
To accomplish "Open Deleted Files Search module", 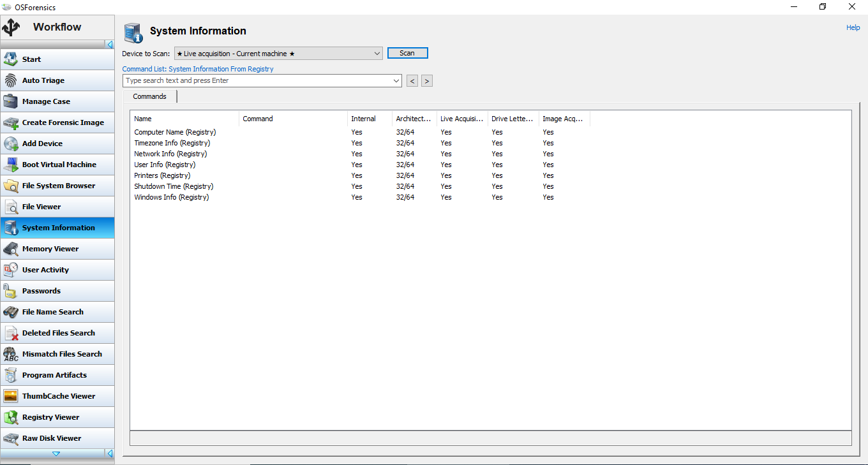I will [x=57, y=333].
